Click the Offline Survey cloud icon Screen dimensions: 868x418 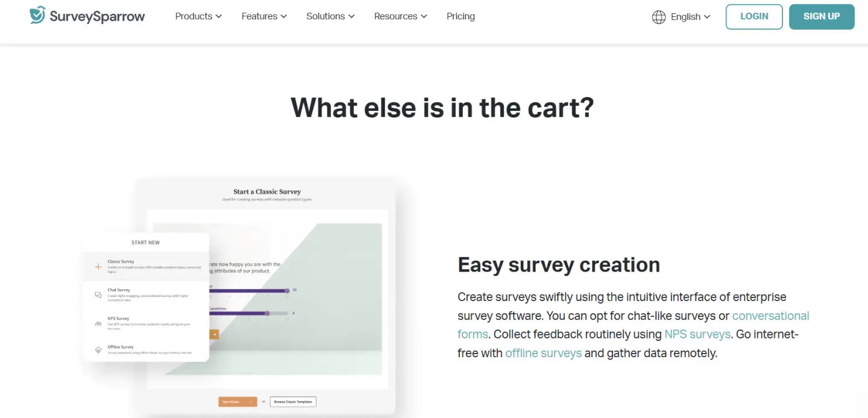click(98, 350)
